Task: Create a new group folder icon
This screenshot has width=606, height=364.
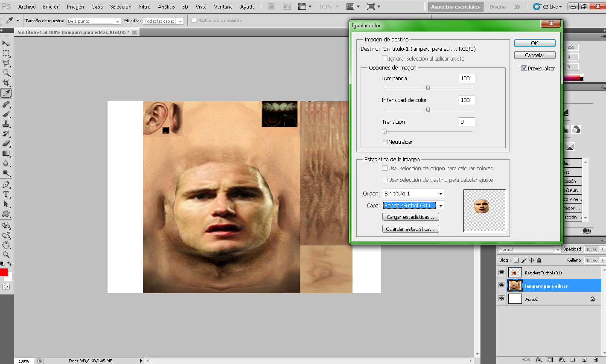Action: 573,360
